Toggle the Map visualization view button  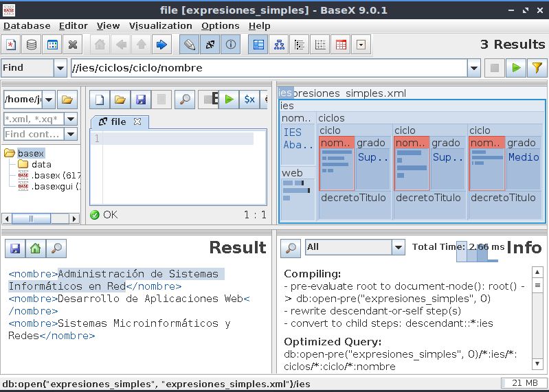[258, 45]
